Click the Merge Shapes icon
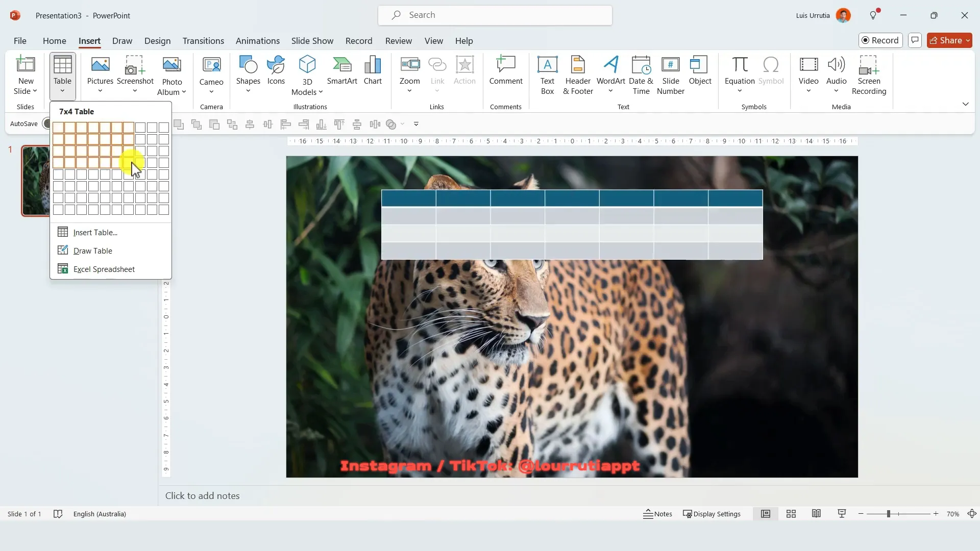 click(x=391, y=124)
